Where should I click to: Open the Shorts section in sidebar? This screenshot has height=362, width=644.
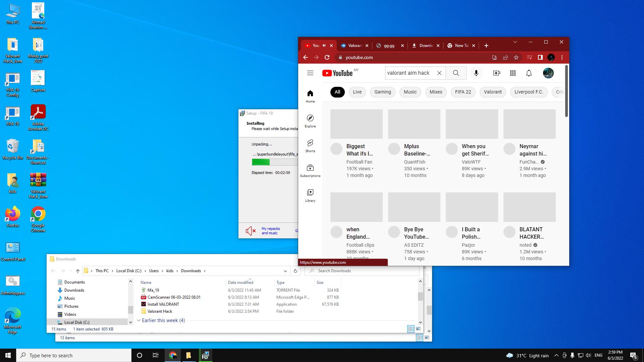310,146
